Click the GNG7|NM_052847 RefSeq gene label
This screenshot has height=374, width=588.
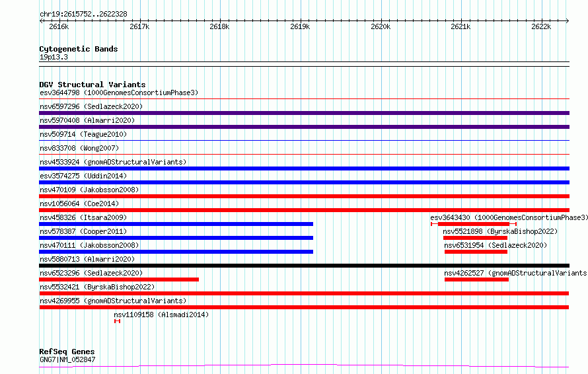point(67,359)
